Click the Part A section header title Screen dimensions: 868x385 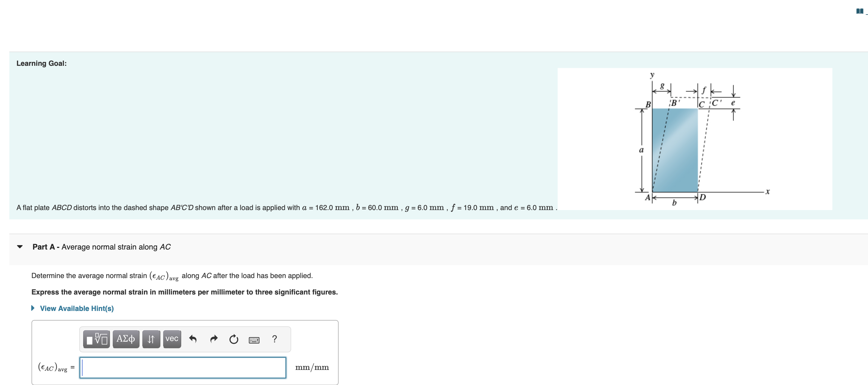click(x=101, y=247)
